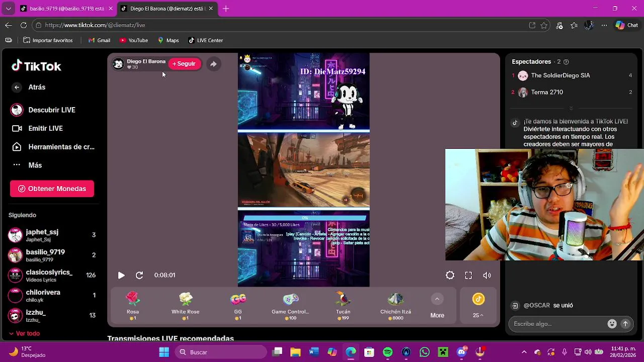Screen dimensions: 644x362
Task: Open the YouTube bookmark
Action: point(133,40)
